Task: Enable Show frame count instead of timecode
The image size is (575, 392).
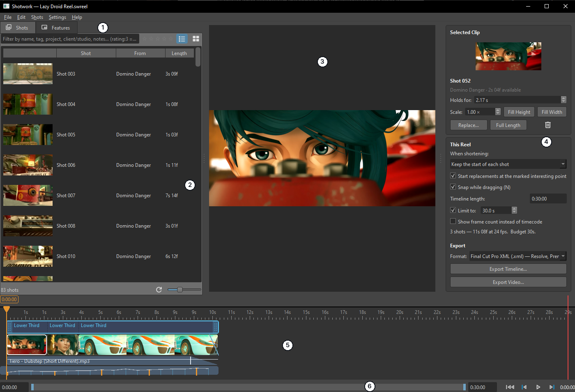Action: [x=453, y=221]
